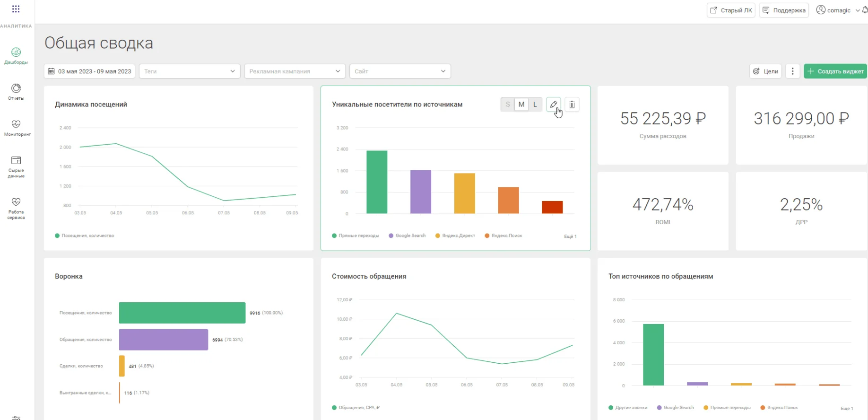
Task: Open the three-dot more options menu
Action: 792,71
